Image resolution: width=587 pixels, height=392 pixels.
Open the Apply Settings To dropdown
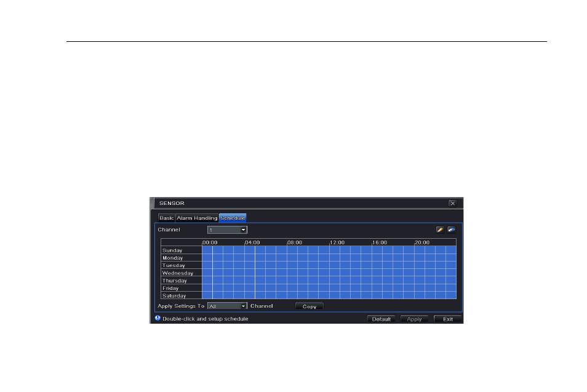[x=227, y=306]
